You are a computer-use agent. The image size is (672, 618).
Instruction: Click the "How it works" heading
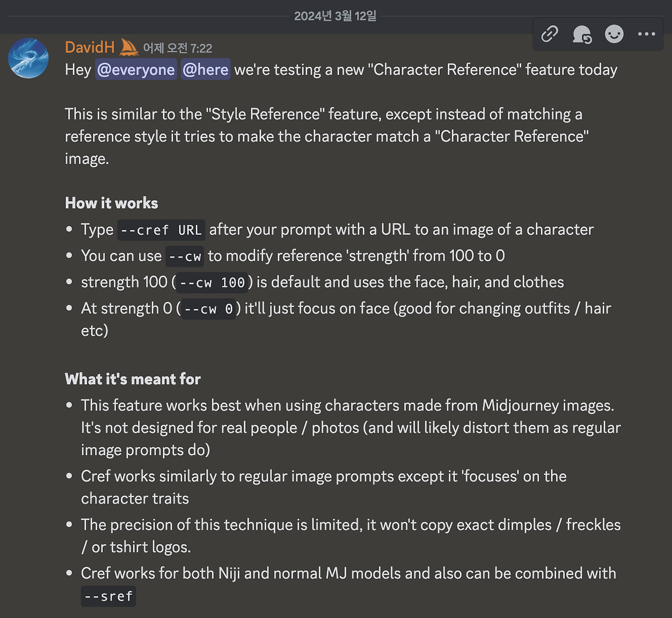coord(111,203)
